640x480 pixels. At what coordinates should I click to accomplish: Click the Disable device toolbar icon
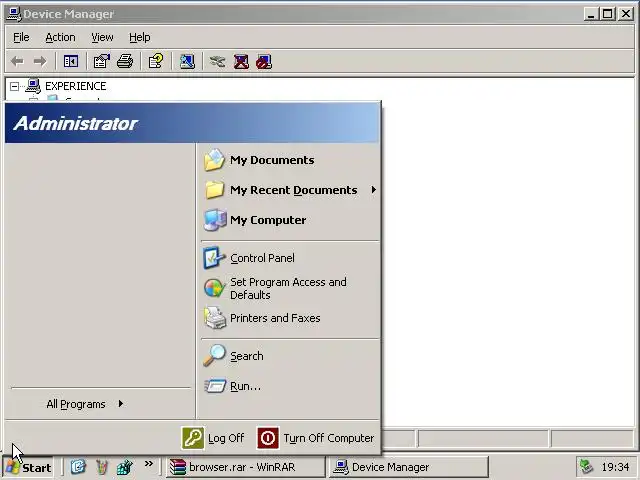[264, 62]
